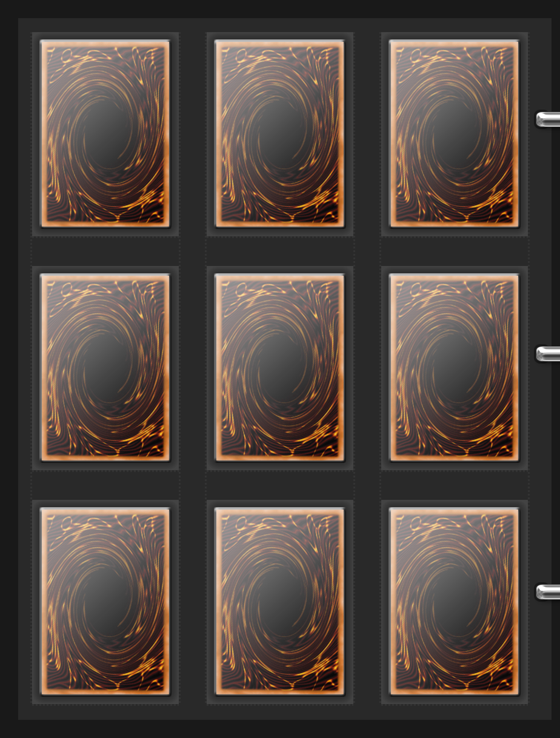The height and width of the screenshot is (738, 560).
Task: Flip the face-down card in the top-left pocket
Action: (x=105, y=134)
